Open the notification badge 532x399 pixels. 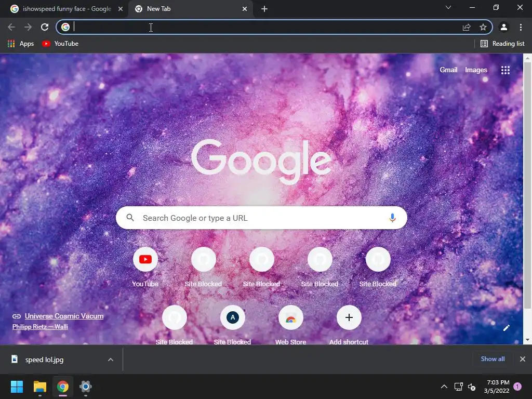pyautogui.click(x=517, y=387)
